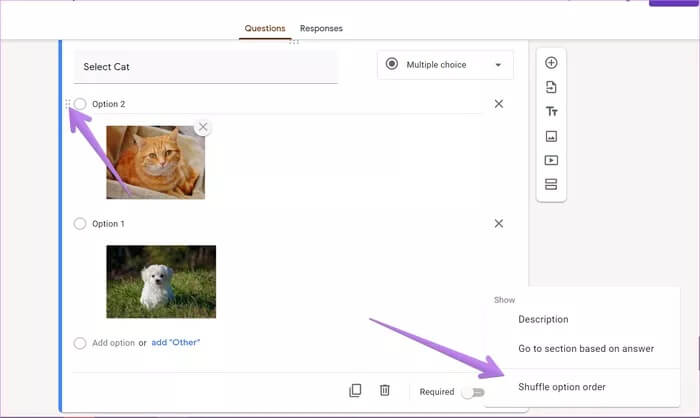Viewport: 700px width, 418px height.
Task: Toggle the Required switch
Action: click(472, 392)
